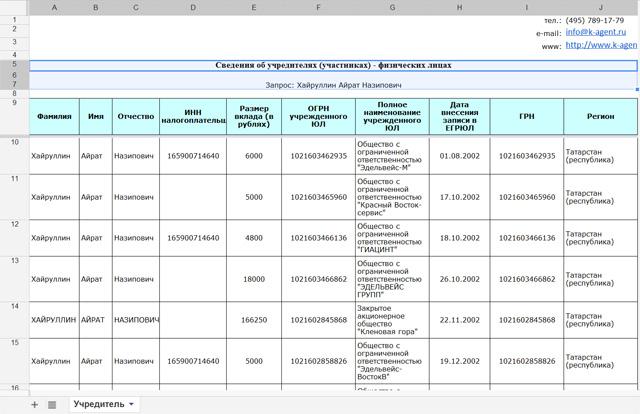Select the title cell Сведения об учредителях

(333, 65)
